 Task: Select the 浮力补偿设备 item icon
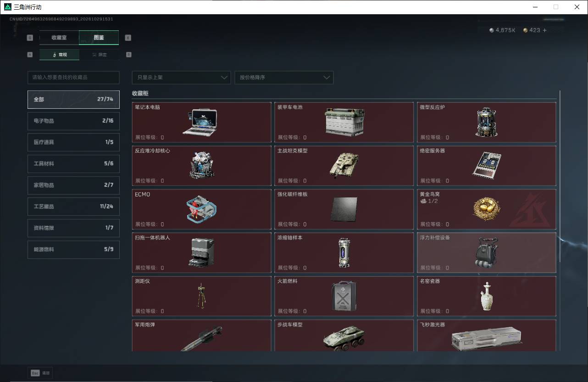point(486,253)
